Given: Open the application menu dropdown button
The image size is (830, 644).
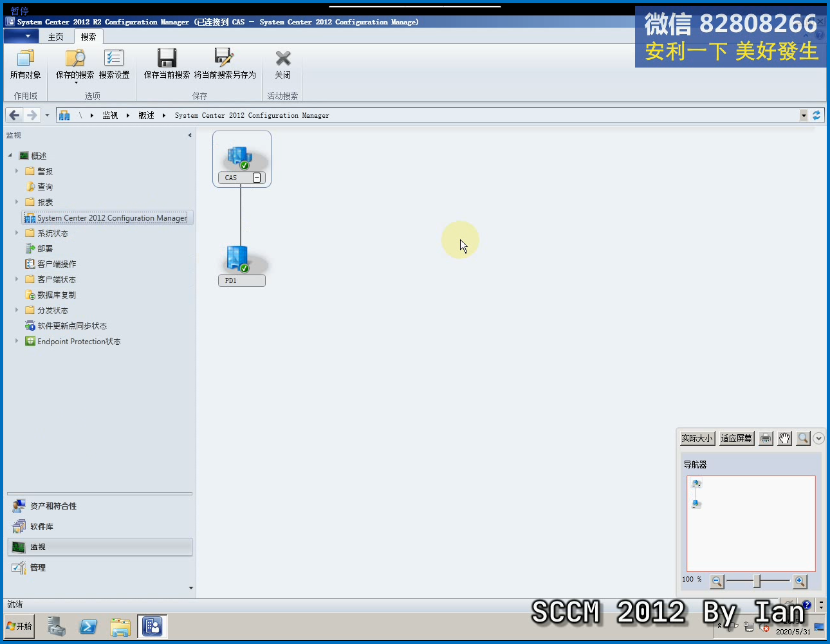Looking at the screenshot, I should [23, 36].
